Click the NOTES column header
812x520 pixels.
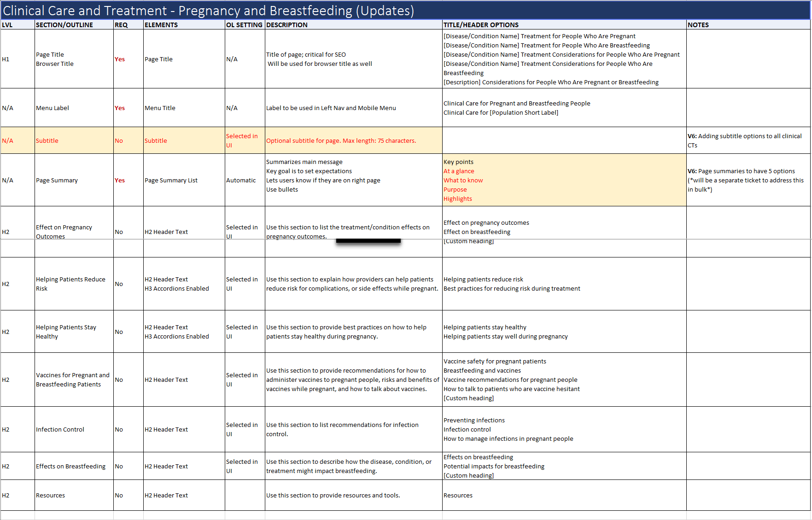(748, 25)
